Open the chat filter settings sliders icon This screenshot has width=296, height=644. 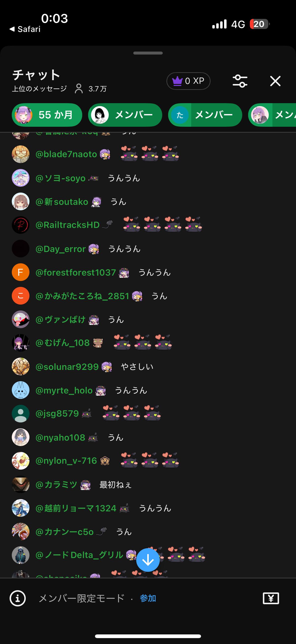point(240,81)
